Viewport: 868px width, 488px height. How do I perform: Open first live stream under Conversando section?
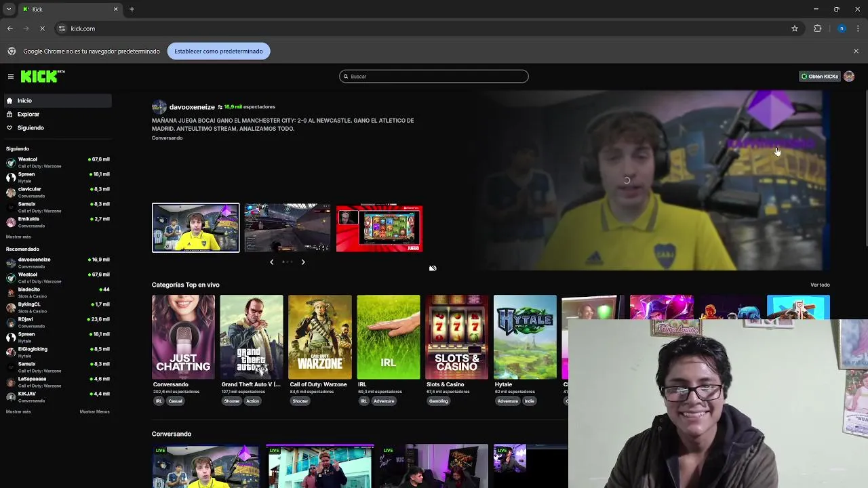click(205, 466)
